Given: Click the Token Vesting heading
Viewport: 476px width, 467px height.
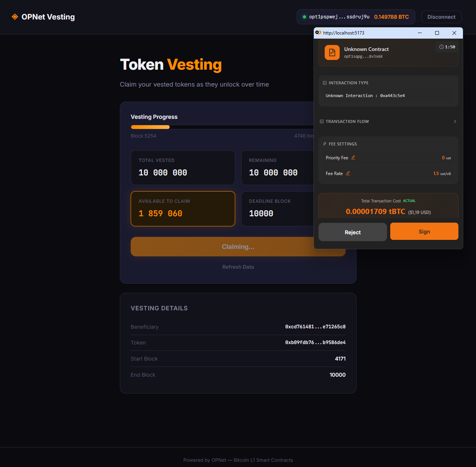Looking at the screenshot, I should point(171,64).
